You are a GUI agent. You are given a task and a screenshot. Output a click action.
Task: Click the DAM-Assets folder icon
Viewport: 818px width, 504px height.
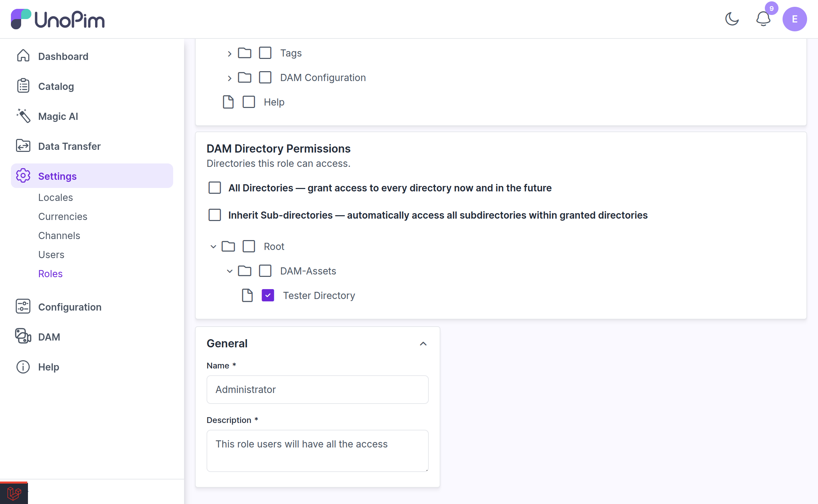point(244,271)
